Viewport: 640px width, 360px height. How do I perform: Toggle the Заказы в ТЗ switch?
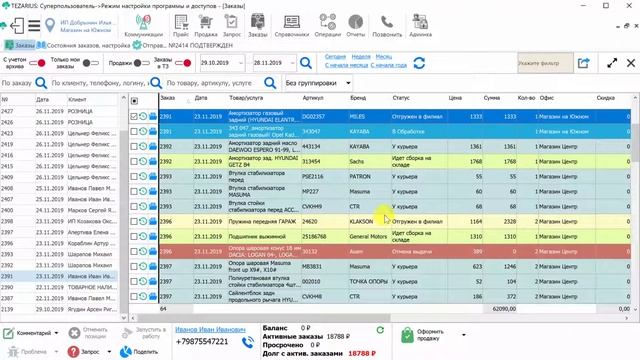pyautogui.click(x=183, y=63)
